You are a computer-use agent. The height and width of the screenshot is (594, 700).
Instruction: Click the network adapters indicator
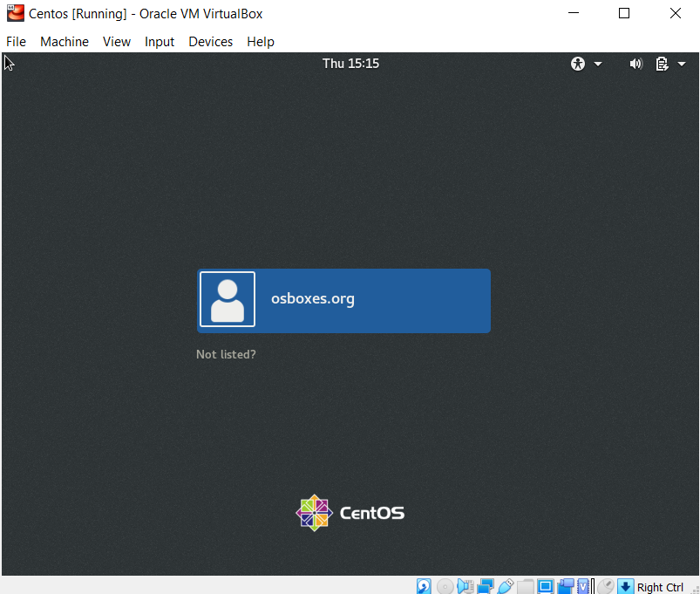click(486, 586)
